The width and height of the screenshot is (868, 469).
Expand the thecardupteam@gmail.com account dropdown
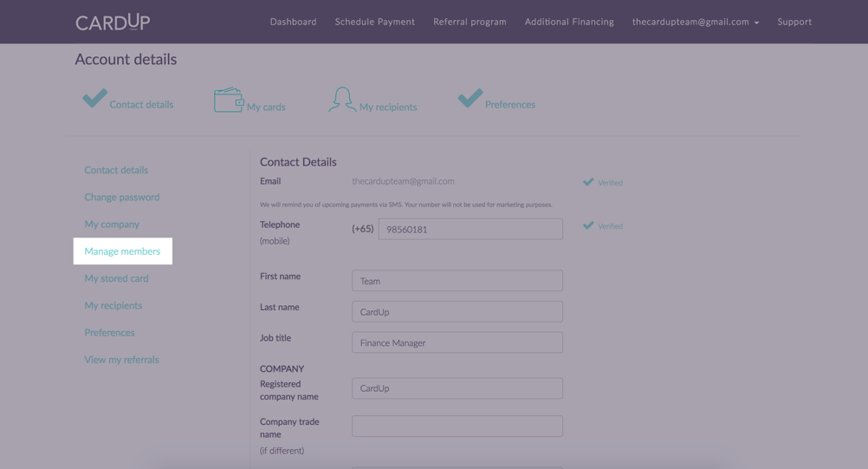695,22
